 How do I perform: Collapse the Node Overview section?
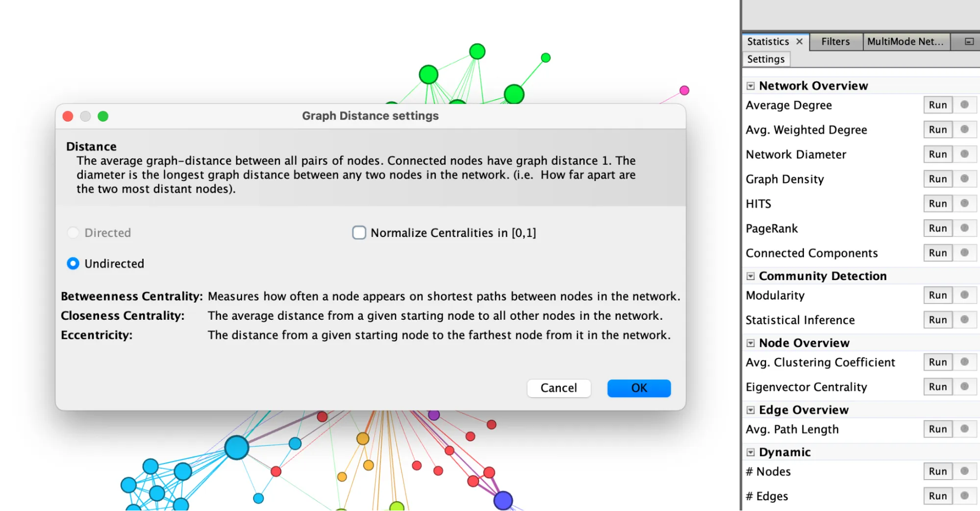click(x=750, y=343)
